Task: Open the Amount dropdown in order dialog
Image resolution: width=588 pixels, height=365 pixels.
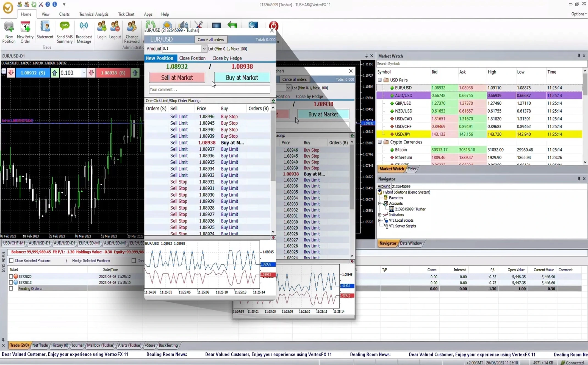Action: [204, 48]
